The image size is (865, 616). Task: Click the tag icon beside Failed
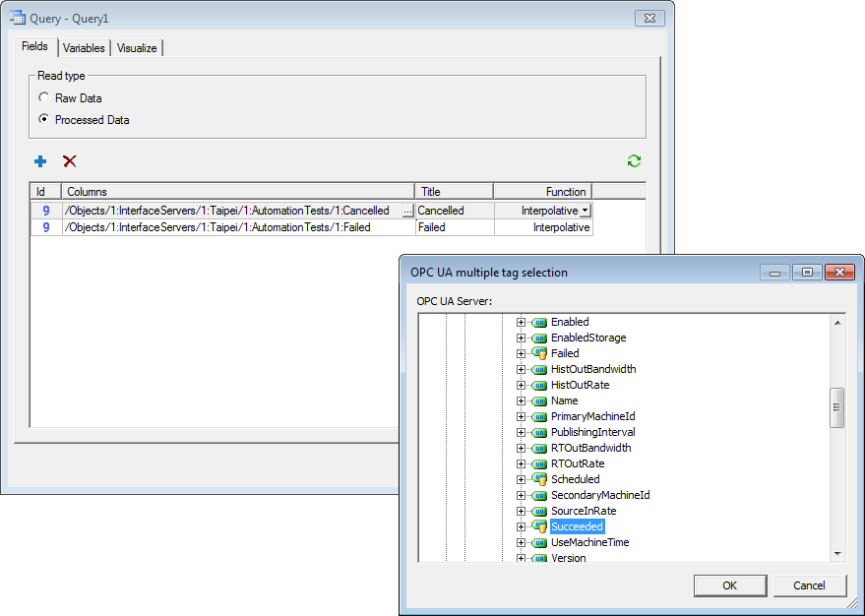point(539,353)
